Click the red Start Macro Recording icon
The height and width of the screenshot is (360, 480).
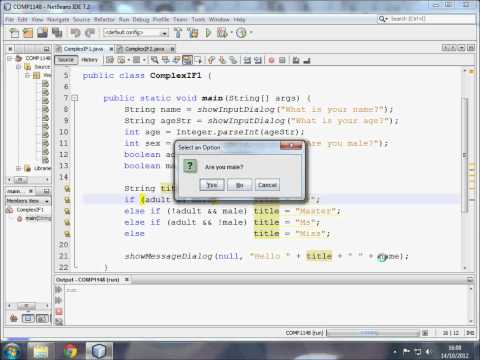pos(271,60)
